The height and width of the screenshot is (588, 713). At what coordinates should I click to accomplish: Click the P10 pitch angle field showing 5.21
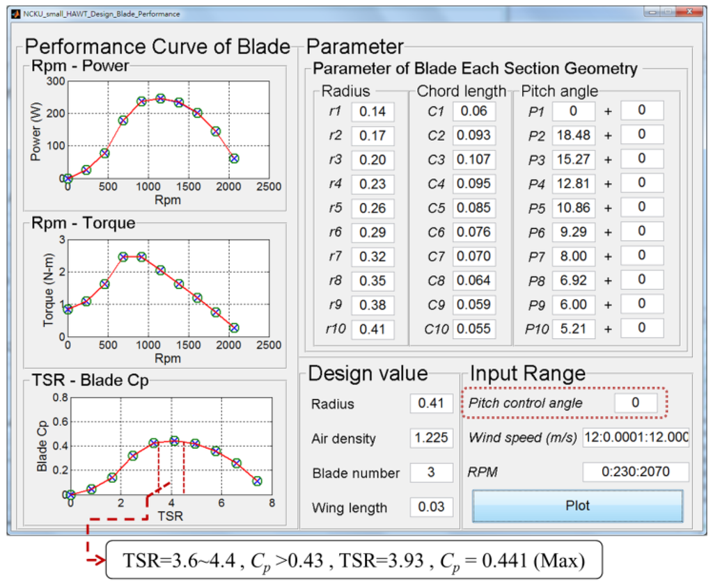coord(574,328)
